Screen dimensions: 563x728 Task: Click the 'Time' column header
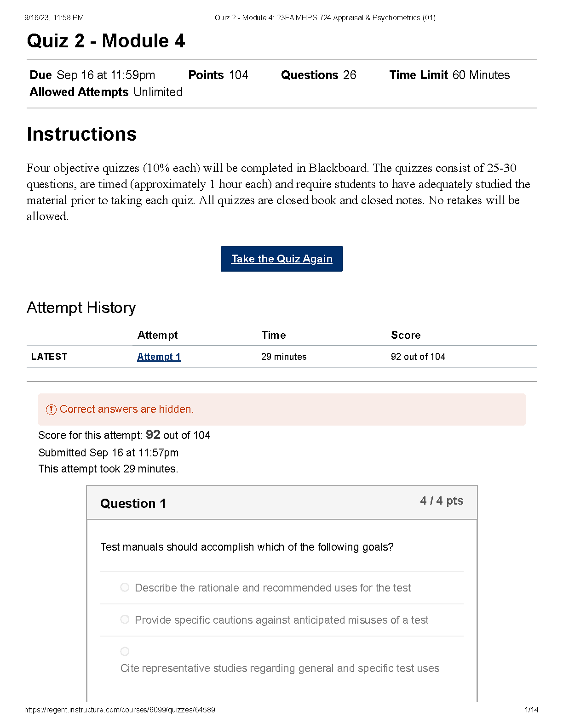[x=274, y=335]
